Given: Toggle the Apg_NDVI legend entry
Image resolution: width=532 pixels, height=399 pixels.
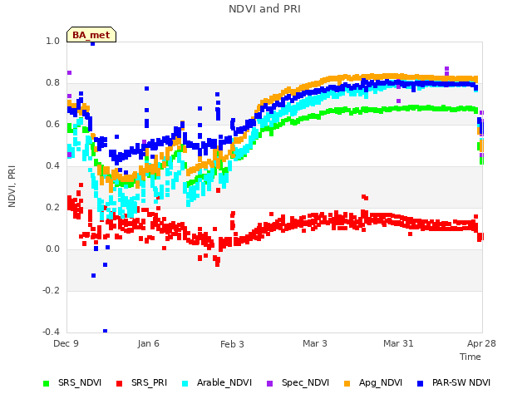Looking at the screenshot, I should coord(373,382).
